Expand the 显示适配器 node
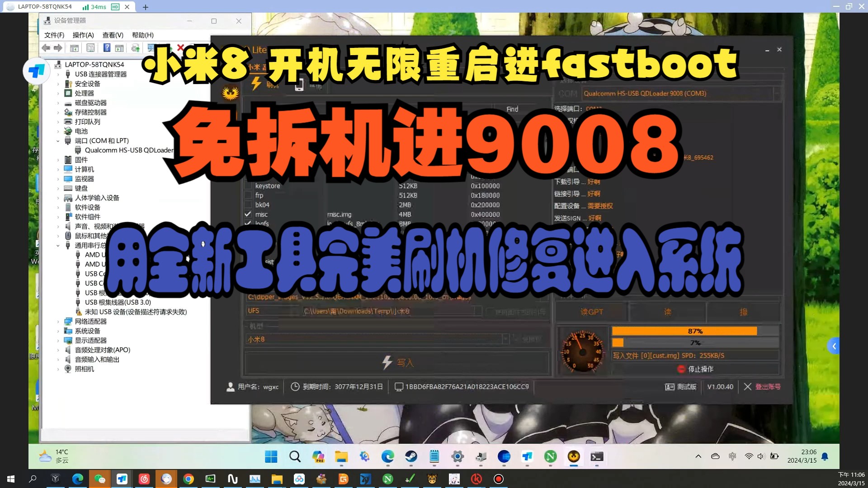Viewport: 868px width, 488px height. [x=58, y=341]
